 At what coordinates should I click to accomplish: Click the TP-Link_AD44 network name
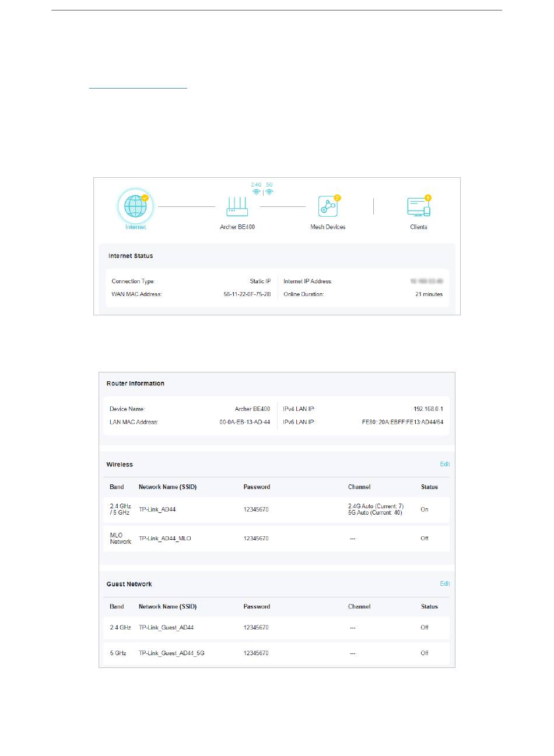click(157, 509)
